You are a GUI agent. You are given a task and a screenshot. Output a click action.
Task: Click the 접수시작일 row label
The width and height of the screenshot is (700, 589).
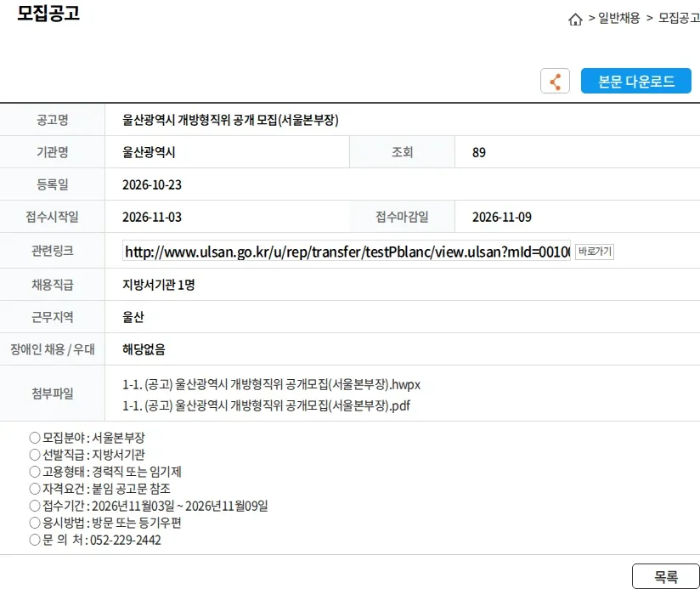[x=52, y=217]
